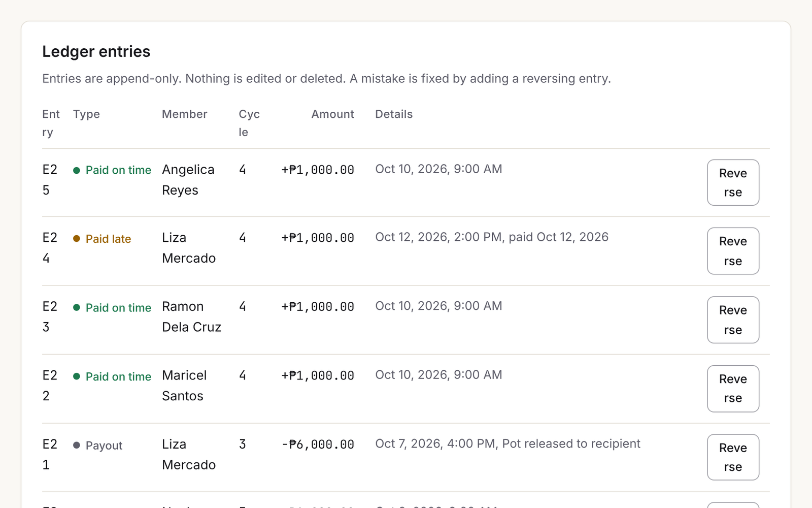
Task: Reverse entry E22 for Maricel Santos
Action: pos(733,389)
